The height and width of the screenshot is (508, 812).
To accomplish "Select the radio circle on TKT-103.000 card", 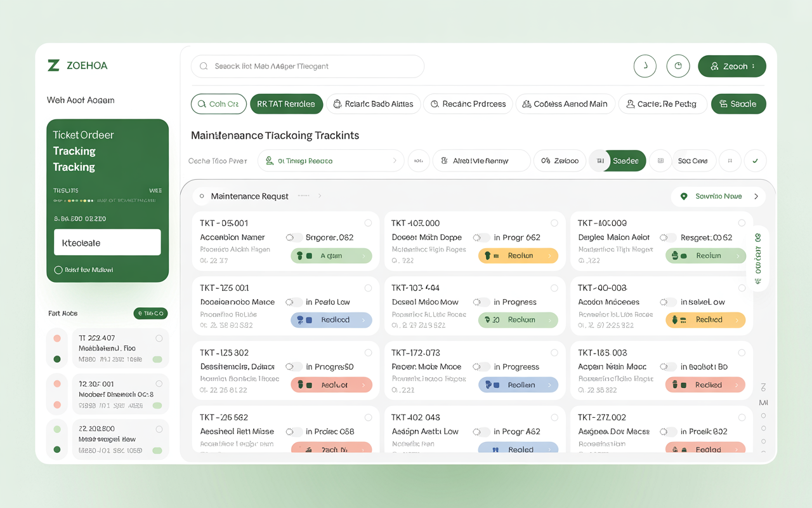I will click(554, 223).
